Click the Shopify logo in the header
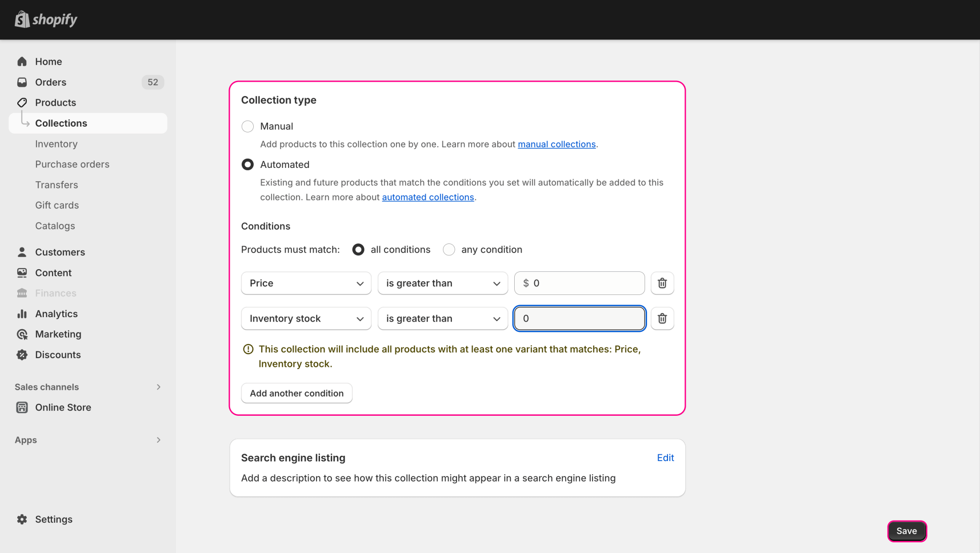The height and width of the screenshot is (553, 980). pyautogui.click(x=46, y=20)
